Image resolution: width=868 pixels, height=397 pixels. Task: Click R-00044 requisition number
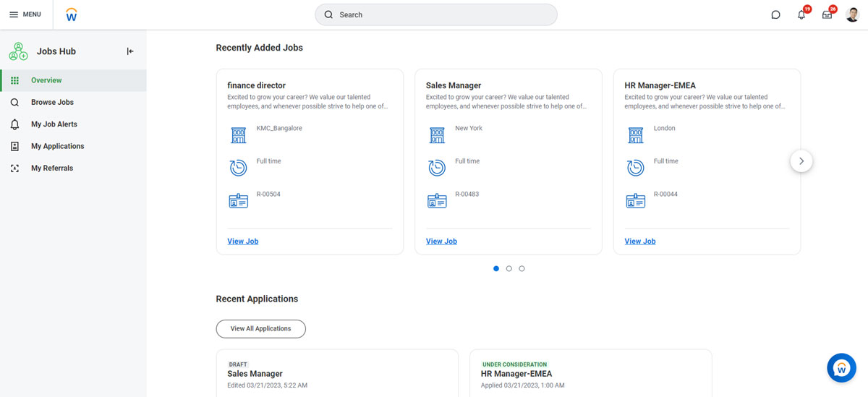pos(666,195)
